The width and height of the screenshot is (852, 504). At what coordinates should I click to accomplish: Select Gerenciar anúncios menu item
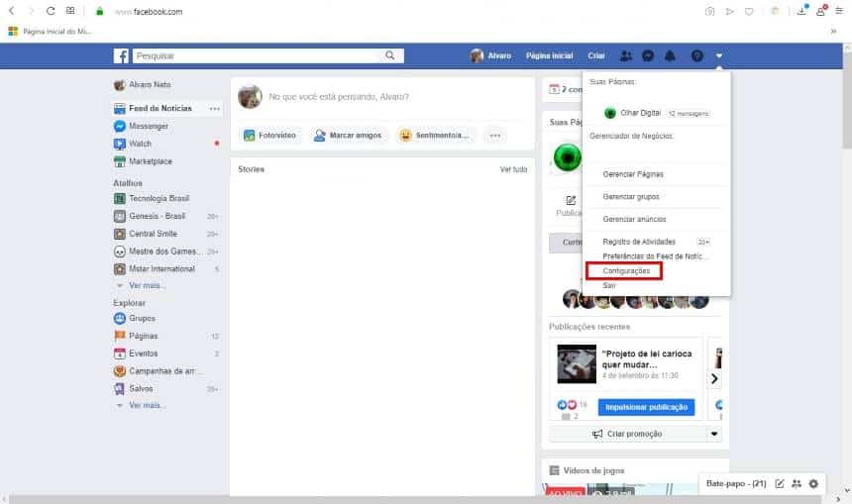(x=634, y=219)
